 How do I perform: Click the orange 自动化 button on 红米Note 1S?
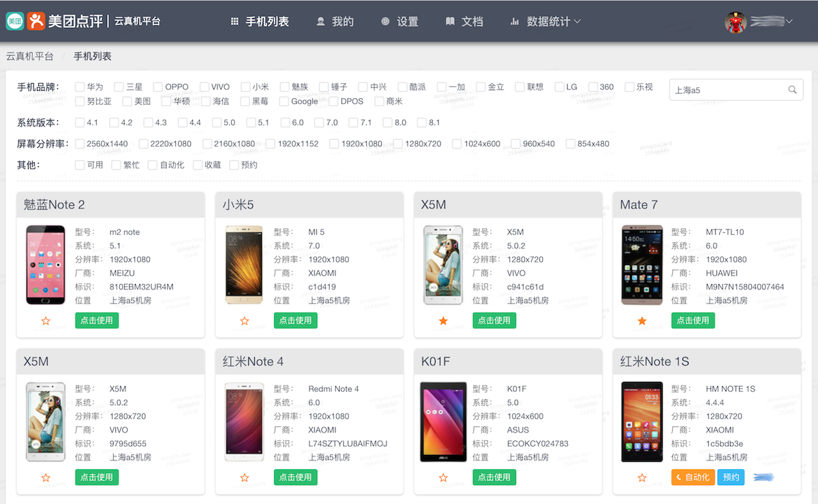click(693, 477)
